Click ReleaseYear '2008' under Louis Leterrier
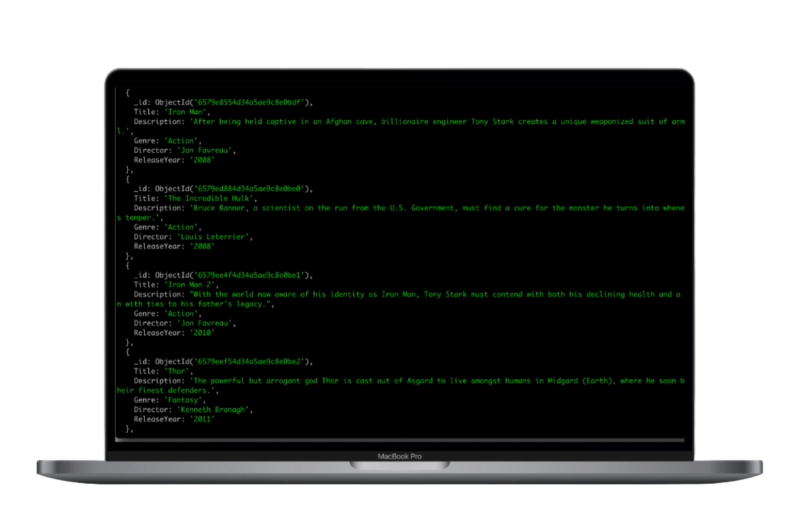The image size is (799, 532). (x=202, y=247)
